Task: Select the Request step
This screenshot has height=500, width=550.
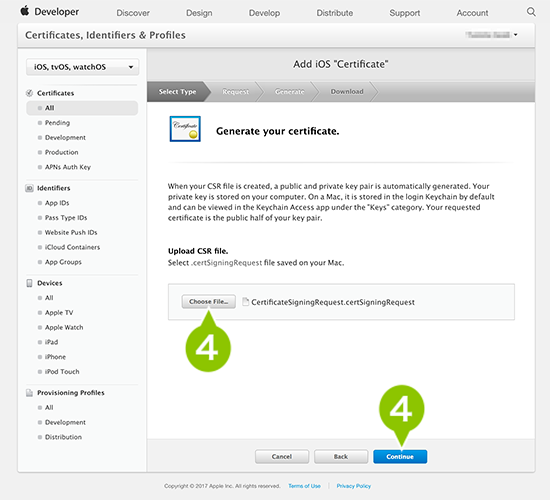Action: [x=235, y=92]
